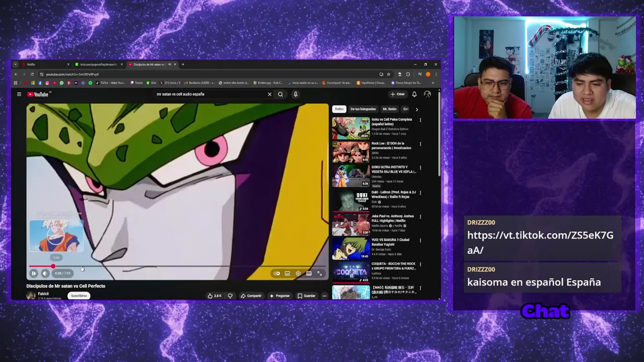The height and width of the screenshot is (362, 644).
Task: Open the Rock Lee El DON video title
Action: coord(391,146)
